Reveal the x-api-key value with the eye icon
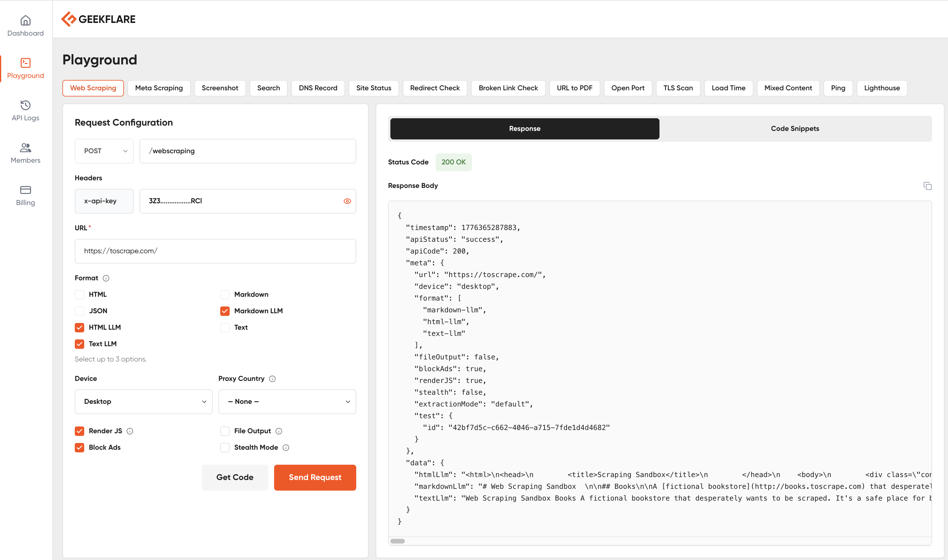The image size is (948, 560). [347, 201]
